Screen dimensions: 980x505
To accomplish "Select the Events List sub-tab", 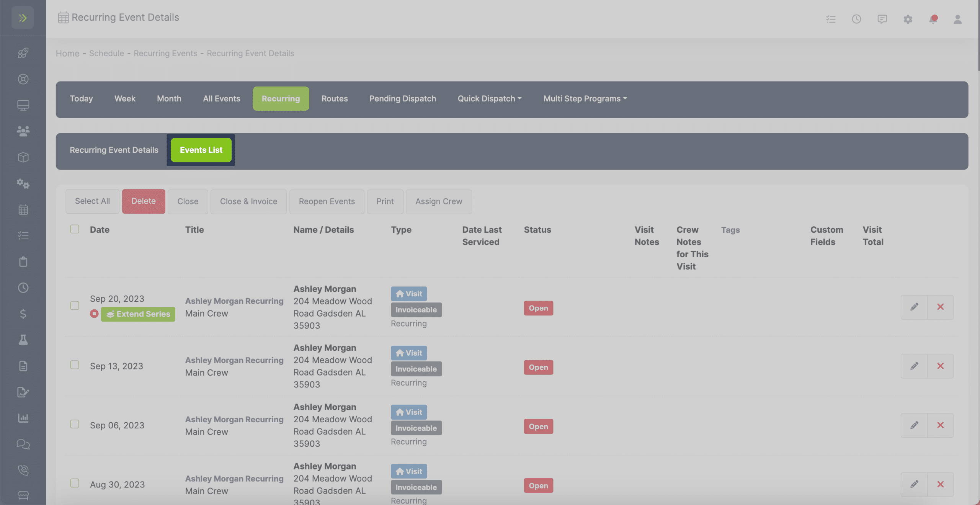I will click(x=201, y=150).
